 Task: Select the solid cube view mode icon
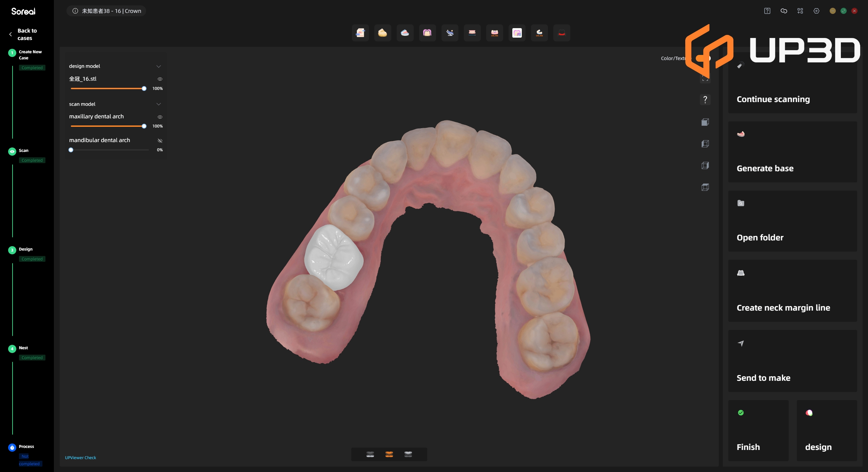pyautogui.click(x=706, y=122)
